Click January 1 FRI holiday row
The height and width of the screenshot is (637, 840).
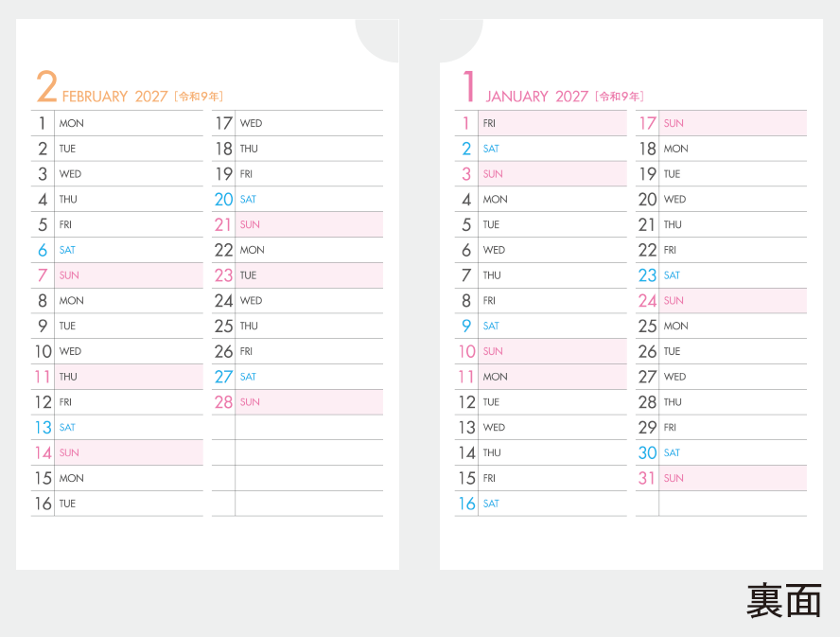coord(540,123)
